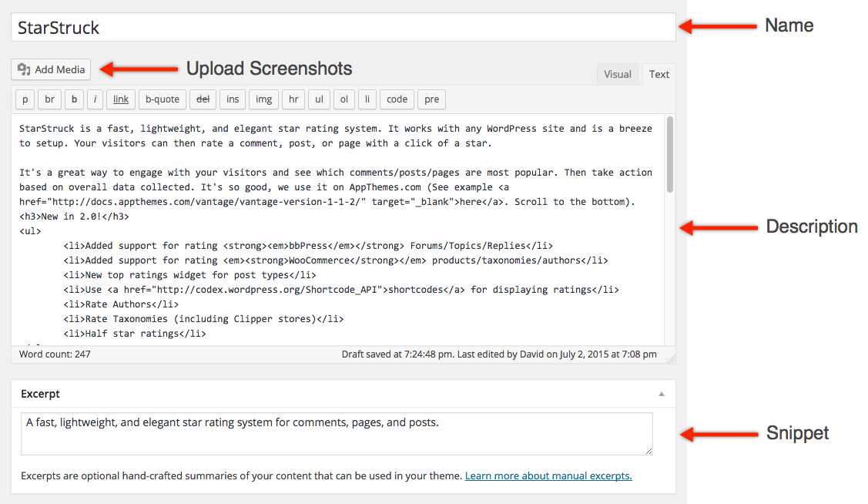Mark inserted text with the ins button
The height and width of the screenshot is (504, 868).
point(233,99)
